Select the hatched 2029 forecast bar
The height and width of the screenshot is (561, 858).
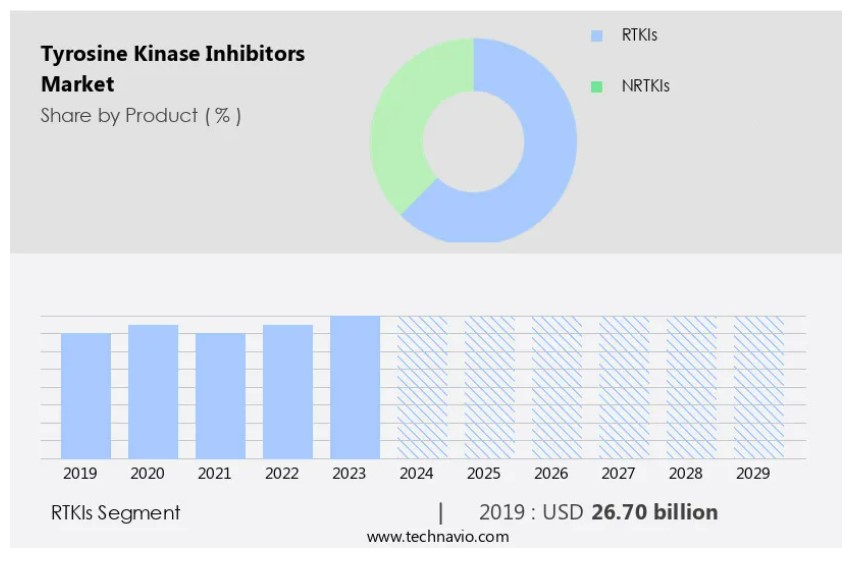tap(758, 388)
